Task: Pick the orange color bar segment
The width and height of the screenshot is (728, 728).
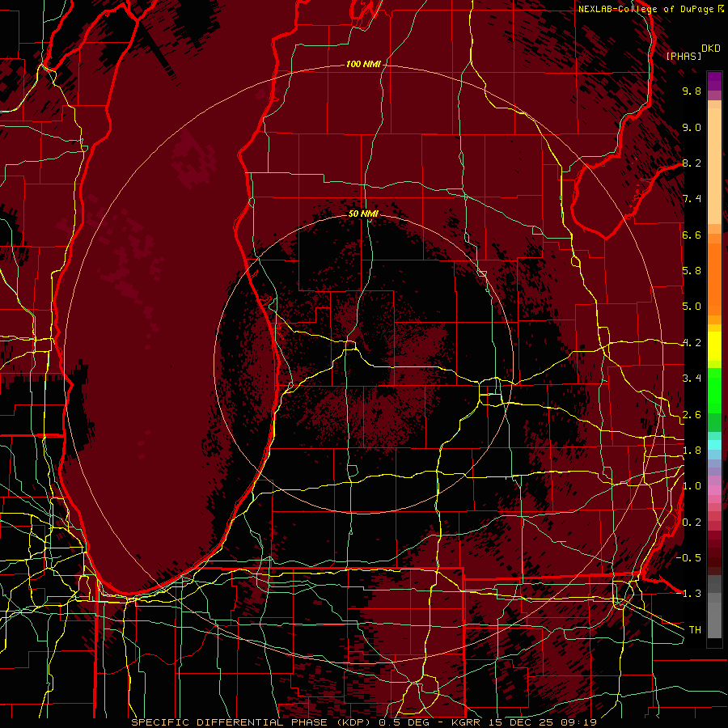Action: (x=714, y=278)
